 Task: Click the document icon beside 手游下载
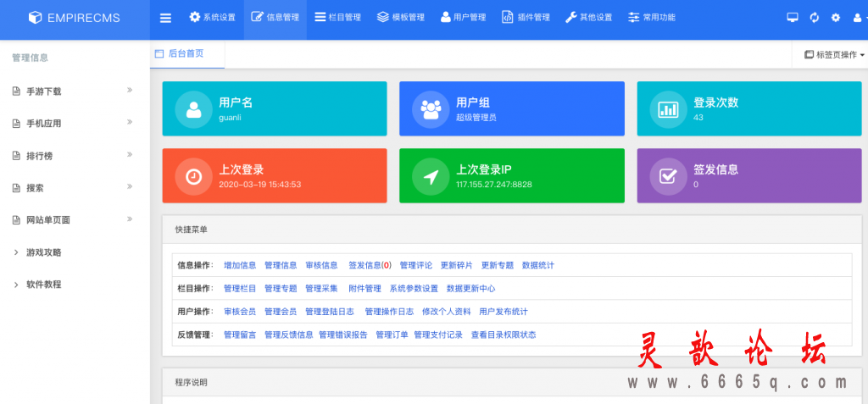point(17,91)
